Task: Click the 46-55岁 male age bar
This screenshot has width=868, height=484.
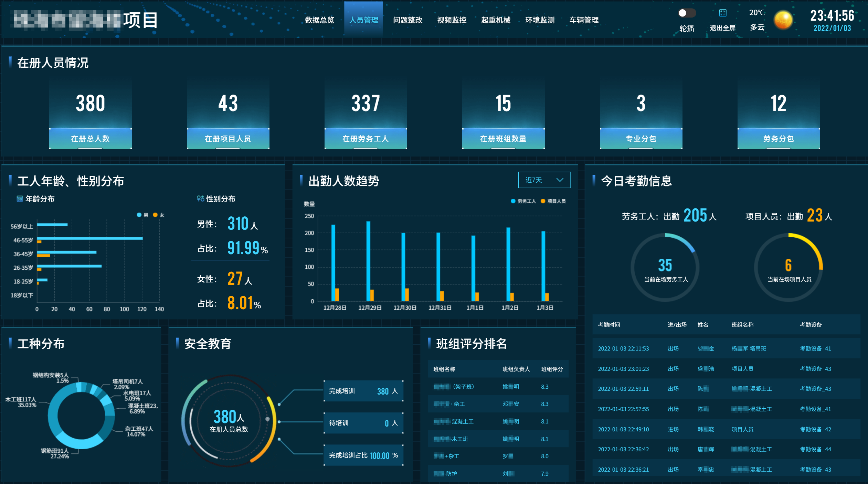Action: point(90,238)
